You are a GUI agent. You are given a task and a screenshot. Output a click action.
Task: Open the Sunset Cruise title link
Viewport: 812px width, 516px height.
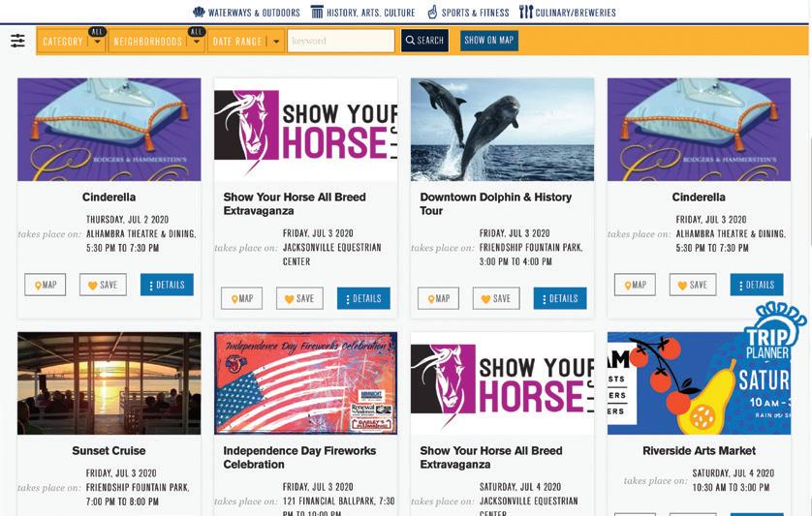coord(109,451)
